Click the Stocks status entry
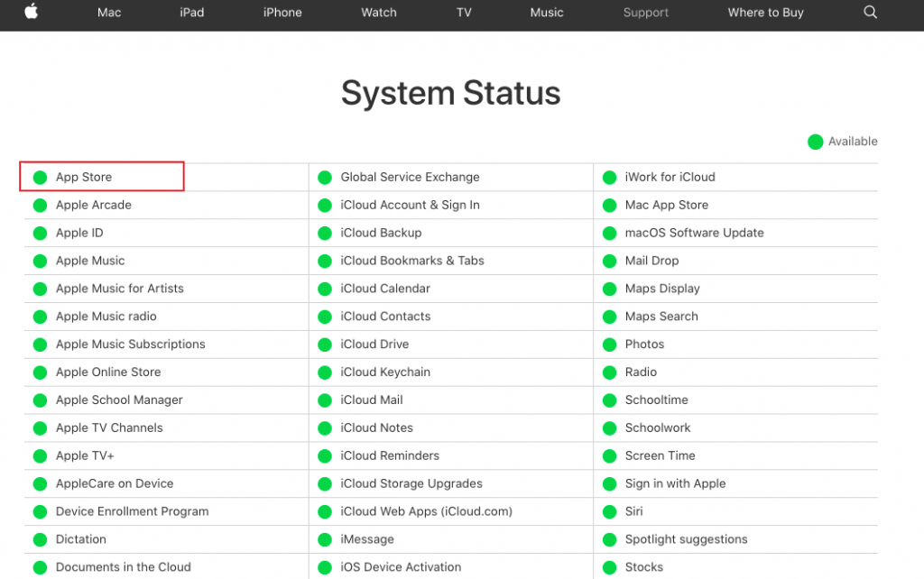 pos(644,567)
